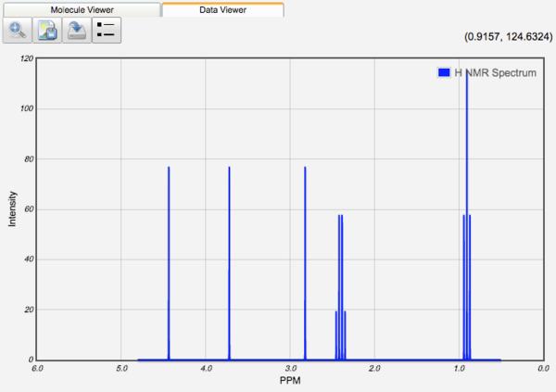Click the peak near 3.7 PPM
Screen dimensions: 556x392
pyautogui.click(x=229, y=259)
